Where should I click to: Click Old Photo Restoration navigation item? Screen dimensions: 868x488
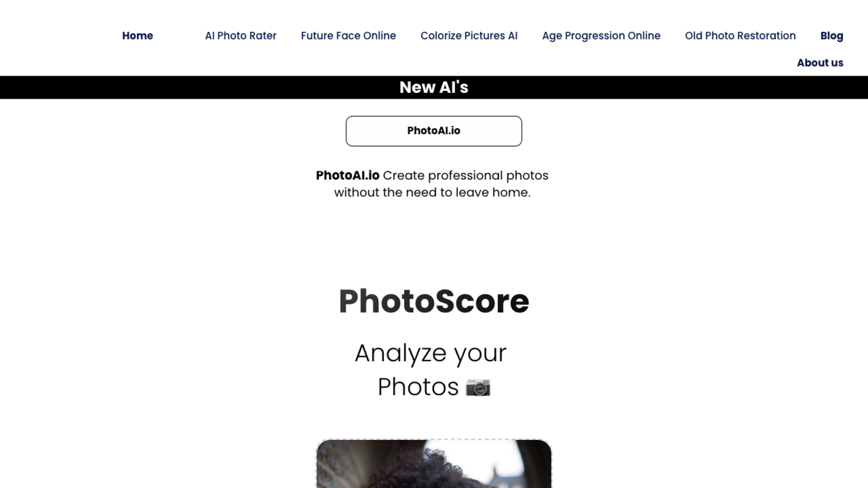741,36
